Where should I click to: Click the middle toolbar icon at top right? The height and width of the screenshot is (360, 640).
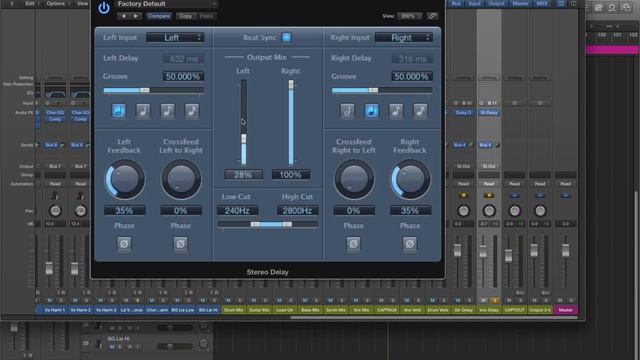click(612, 7)
